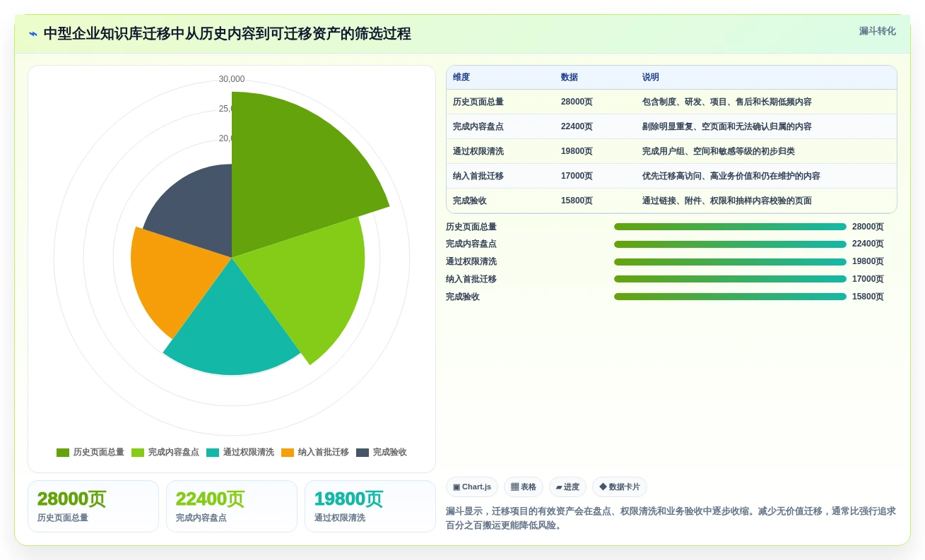Toggle the 历史页面总量 legend swatch
925x560 pixels.
coord(63,453)
